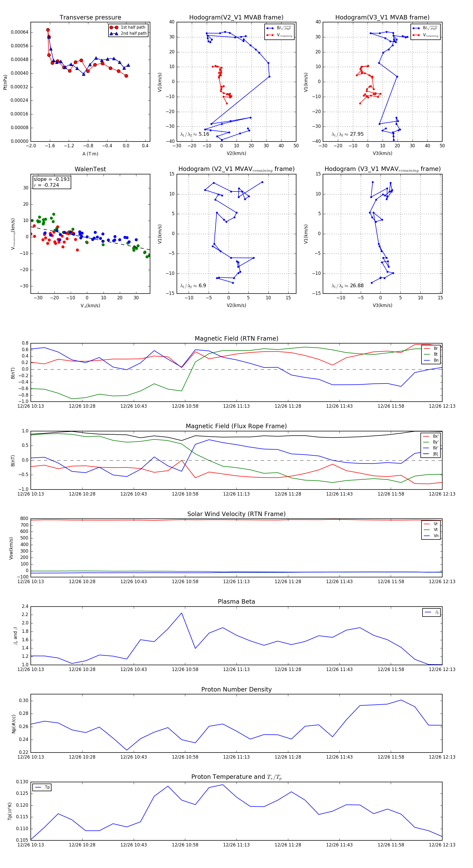Select the 'Vt' legend entry
Image resolution: width=473 pixels, height=868 pixels.
pos(431,530)
